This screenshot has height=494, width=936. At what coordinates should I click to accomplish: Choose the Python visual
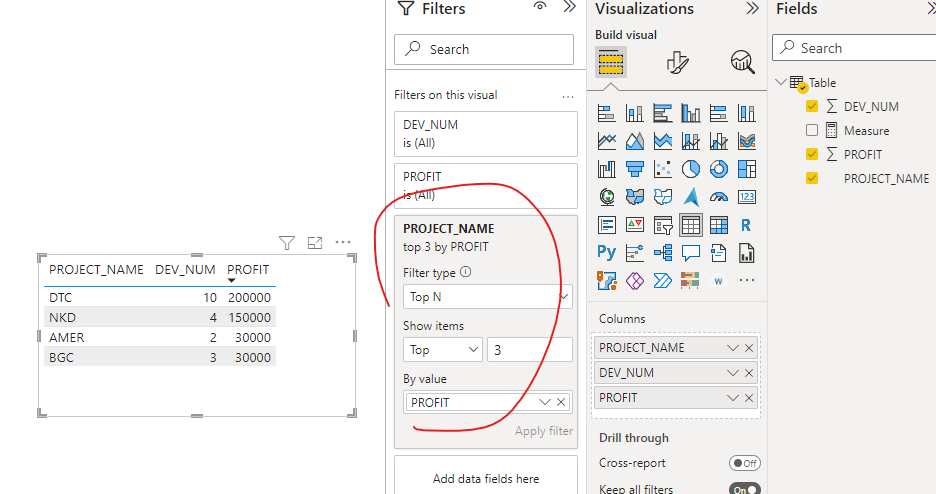tap(606, 253)
